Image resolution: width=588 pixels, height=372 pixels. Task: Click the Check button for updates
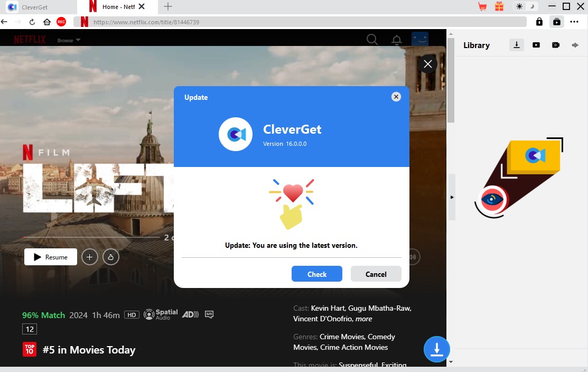(317, 274)
